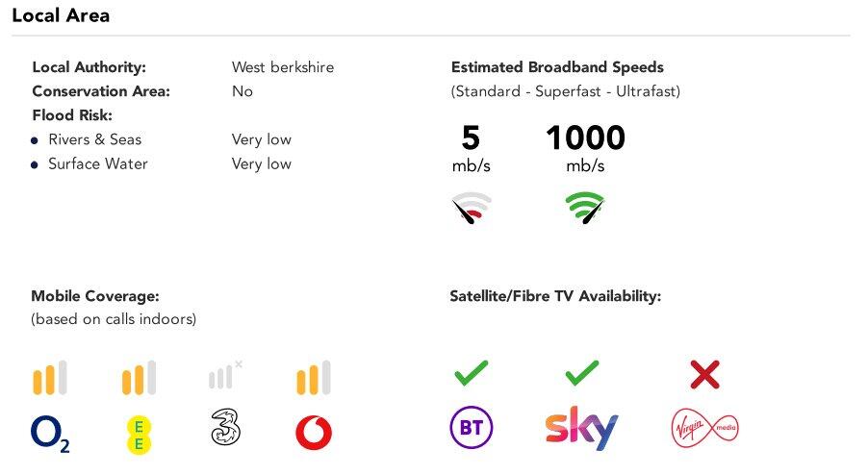Click the Vodafone signal strength bars
This screenshot has width=868, height=475.
coord(314,378)
